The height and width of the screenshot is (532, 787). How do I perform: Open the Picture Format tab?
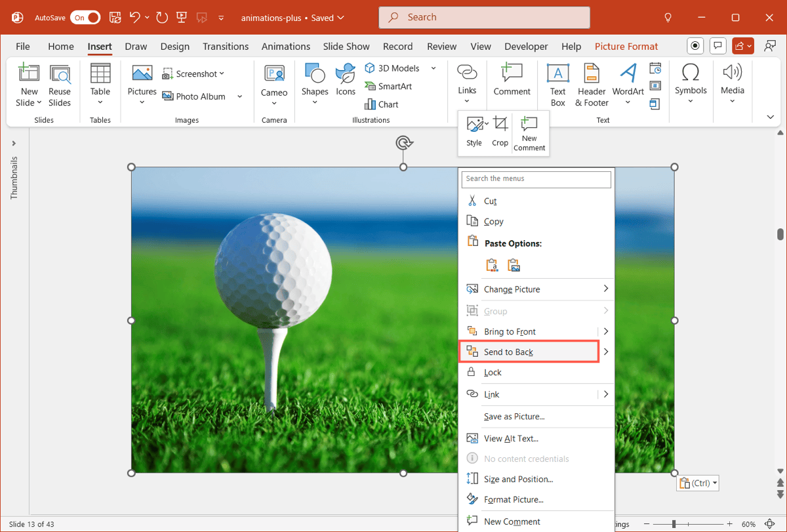626,46
